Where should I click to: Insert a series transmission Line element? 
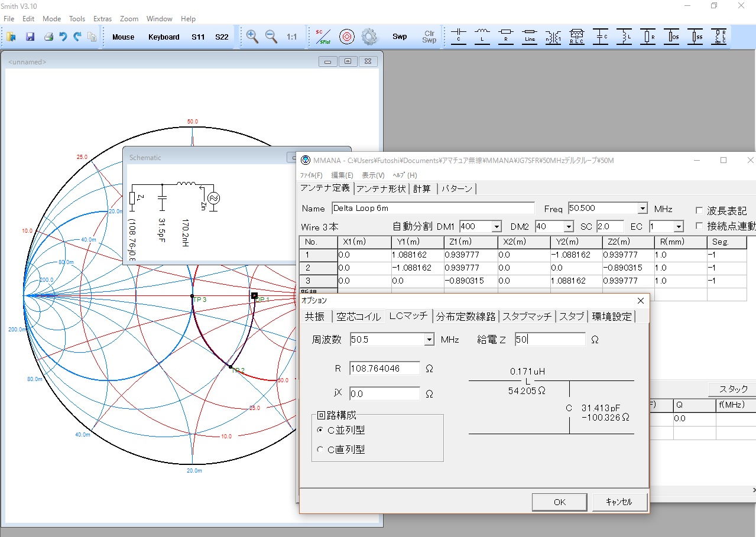tap(530, 37)
